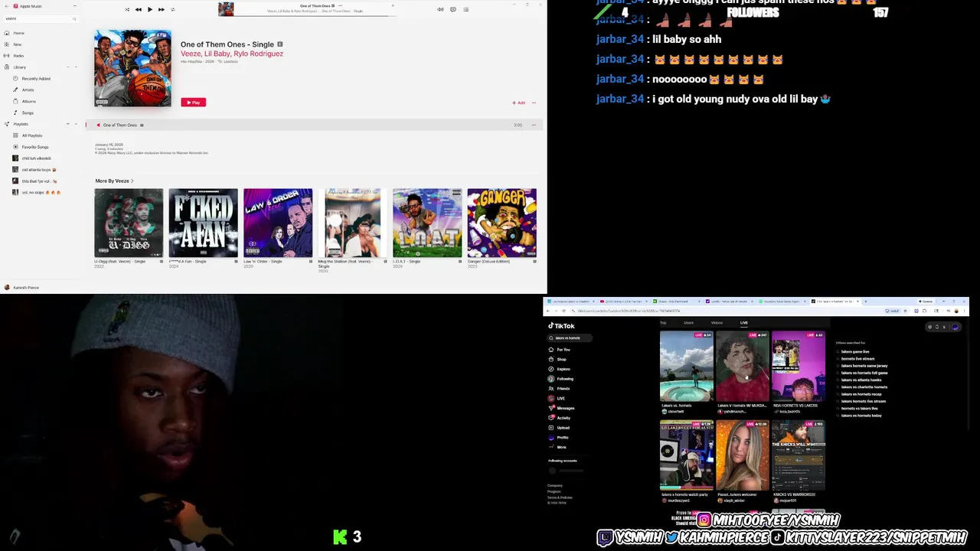Open the Ganger Deluxe Edition album thumbnail
Image resolution: width=980 pixels, height=551 pixels.
(501, 223)
